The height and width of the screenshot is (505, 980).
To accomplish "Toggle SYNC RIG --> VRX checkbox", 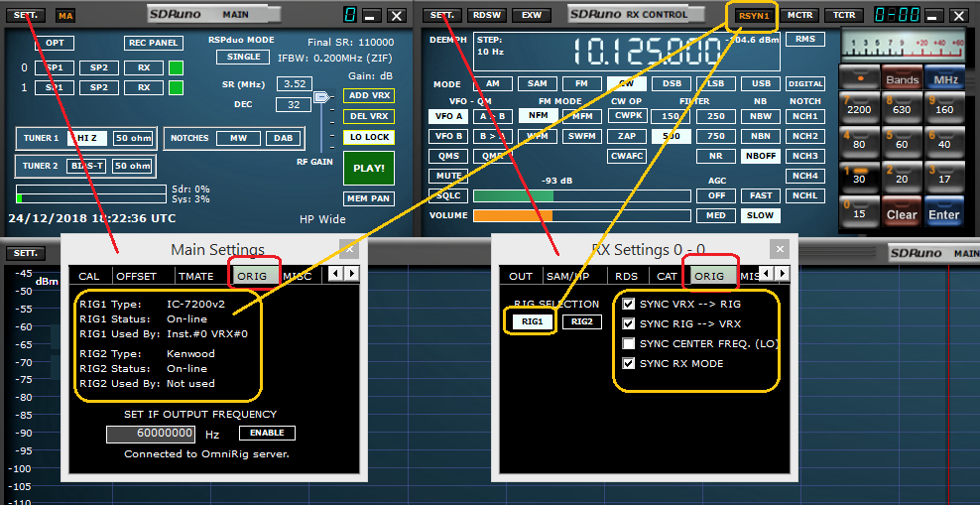I will point(629,323).
